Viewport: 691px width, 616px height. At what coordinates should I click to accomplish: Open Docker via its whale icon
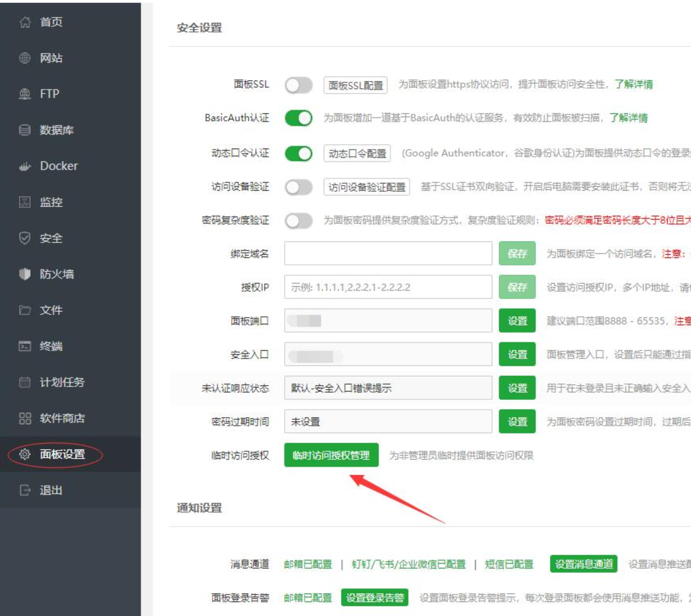(x=25, y=166)
